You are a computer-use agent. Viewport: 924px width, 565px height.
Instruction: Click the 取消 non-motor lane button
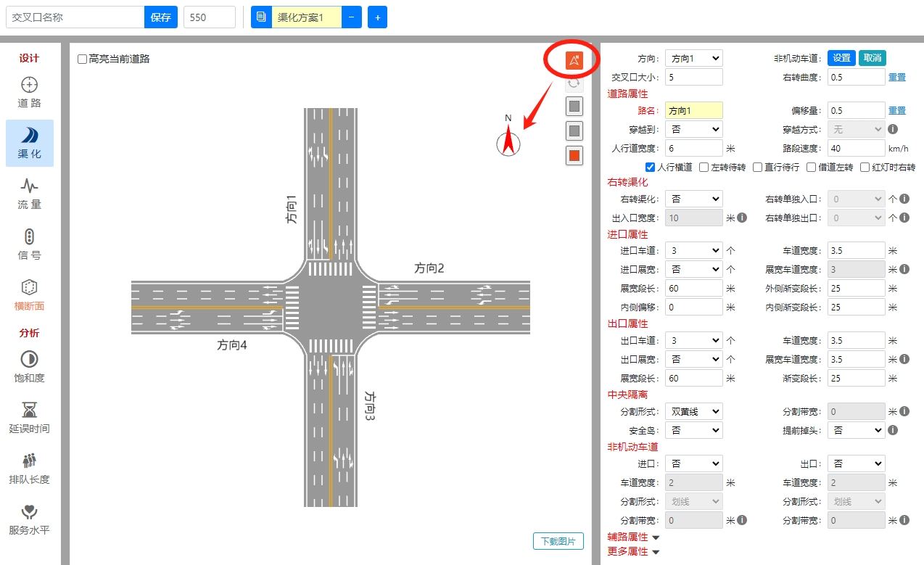[873, 58]
